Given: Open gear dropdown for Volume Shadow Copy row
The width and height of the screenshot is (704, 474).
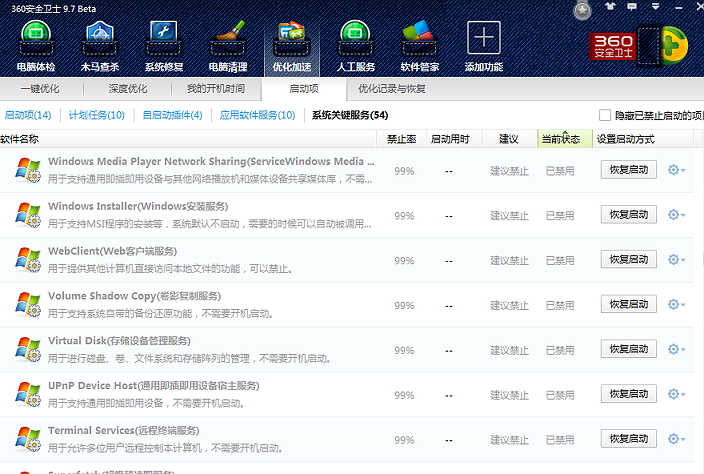Looking at the screenshot, I should [x=676, y=304].
